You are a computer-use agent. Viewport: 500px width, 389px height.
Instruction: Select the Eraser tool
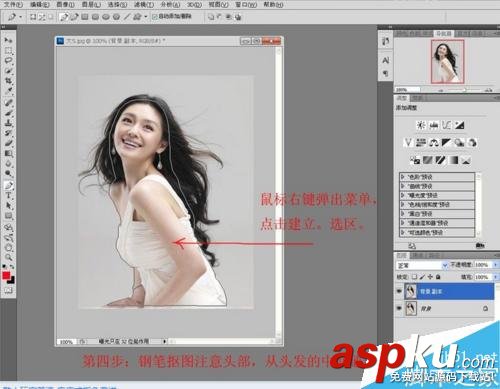coord(8,143)
